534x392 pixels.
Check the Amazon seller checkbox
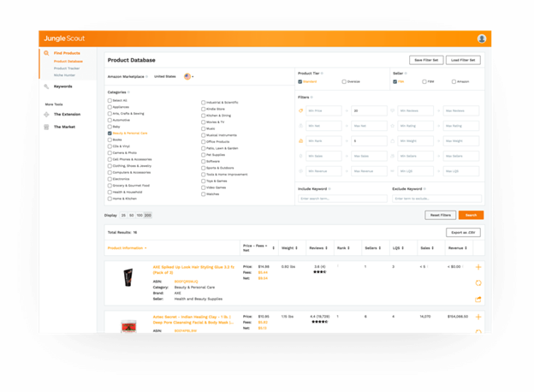454,81
